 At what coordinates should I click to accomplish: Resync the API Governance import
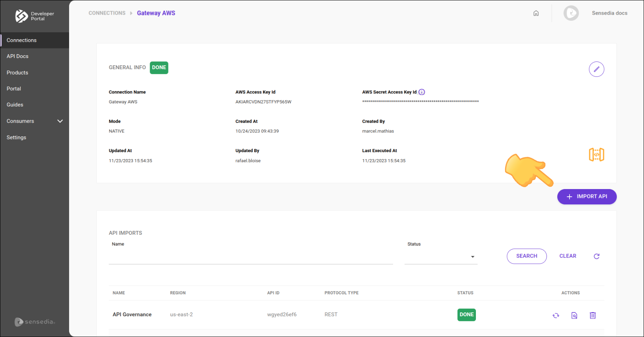(x=556, y=315)
